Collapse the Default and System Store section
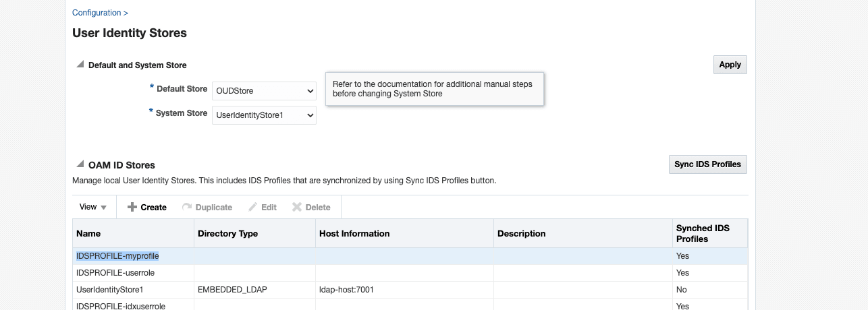Image resolution: width=868 pixels, height=310 pixels. coord(80,65)
